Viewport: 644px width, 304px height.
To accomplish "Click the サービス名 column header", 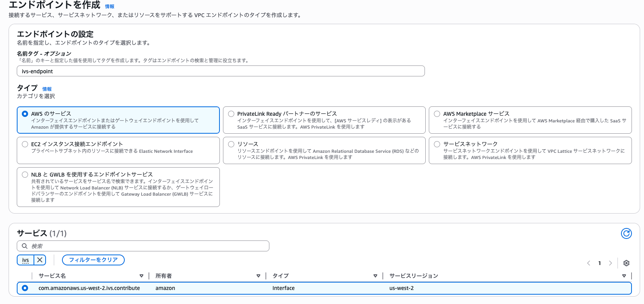I will [52, 276].
